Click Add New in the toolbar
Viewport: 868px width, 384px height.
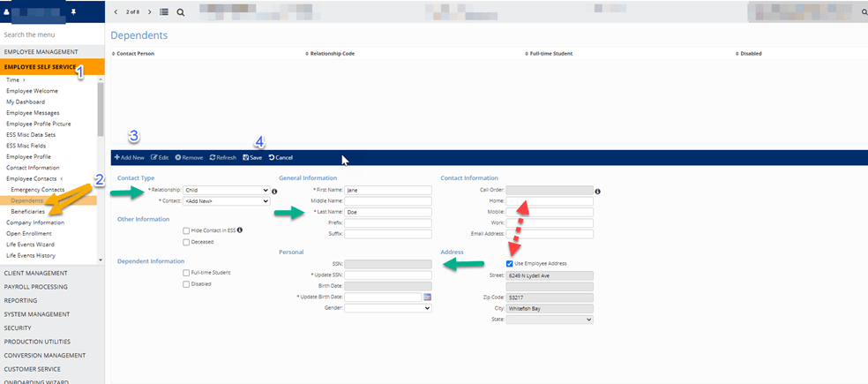click(130, 158)
